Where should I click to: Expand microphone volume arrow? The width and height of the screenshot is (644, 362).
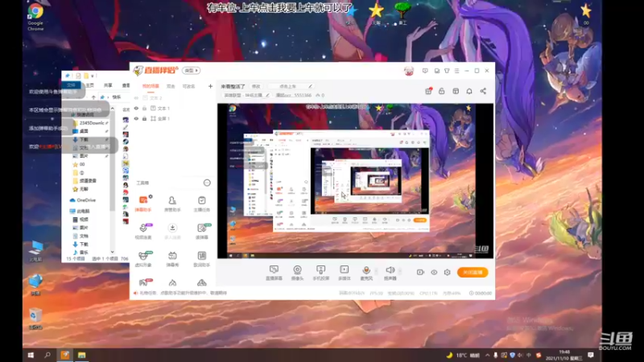click(376, 271)
